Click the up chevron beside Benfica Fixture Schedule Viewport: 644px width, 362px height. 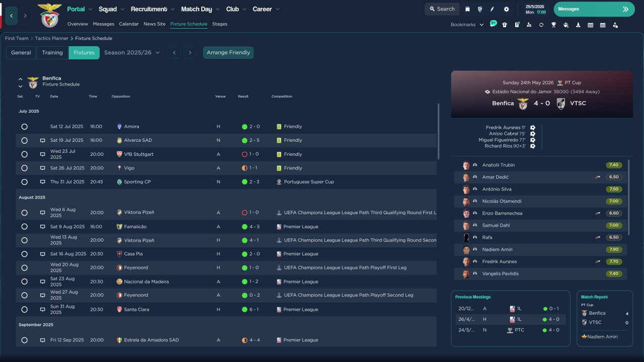click(x=21, y=79)
